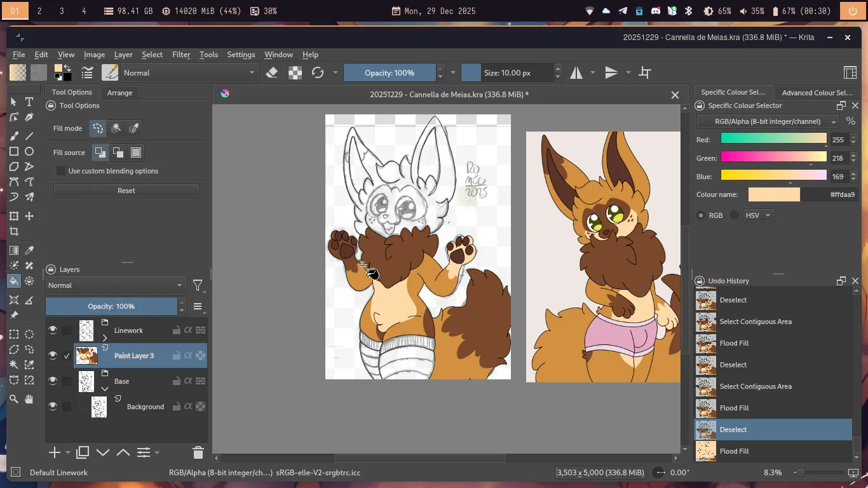Click the horizontal mirror tool icon
The width and height of the screenshot is (868, 488).
(576, 72)
